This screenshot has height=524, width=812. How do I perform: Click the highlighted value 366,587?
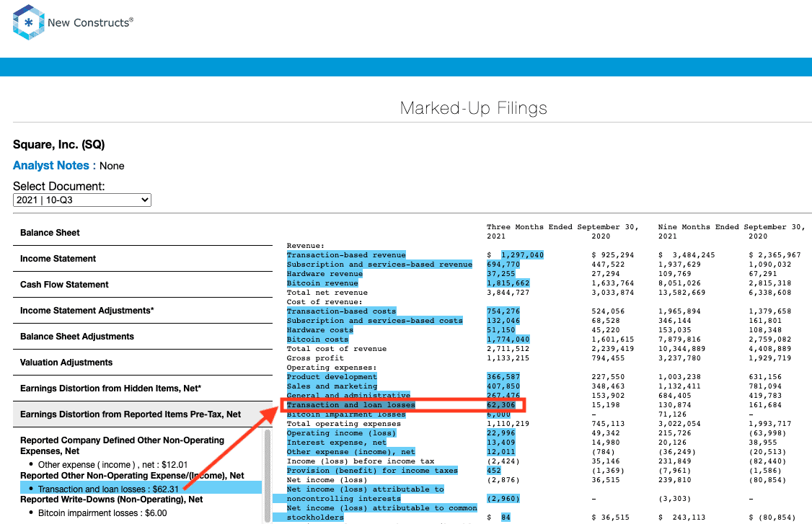click(x=503, y=377)
